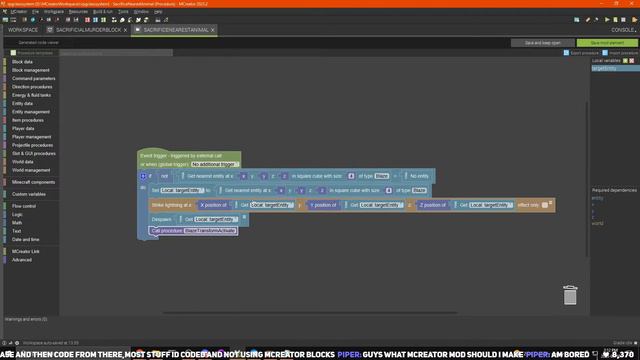Click the yellow document icon next to the play button

pos(616,20)
